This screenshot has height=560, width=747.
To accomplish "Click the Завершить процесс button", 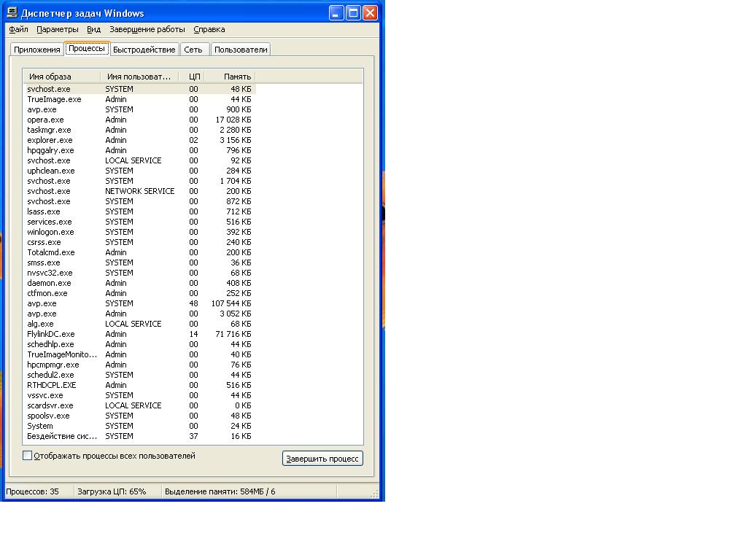I will pos(322,459).
